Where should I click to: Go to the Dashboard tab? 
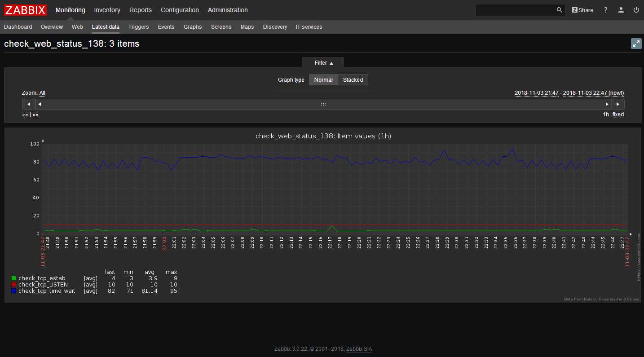(18, 27)
